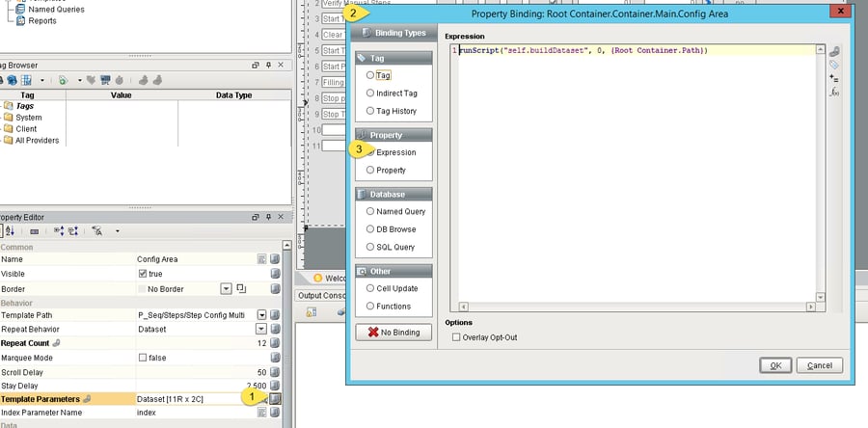Select SQL Query binding type
868x428 pixels.
click(369, 247)
